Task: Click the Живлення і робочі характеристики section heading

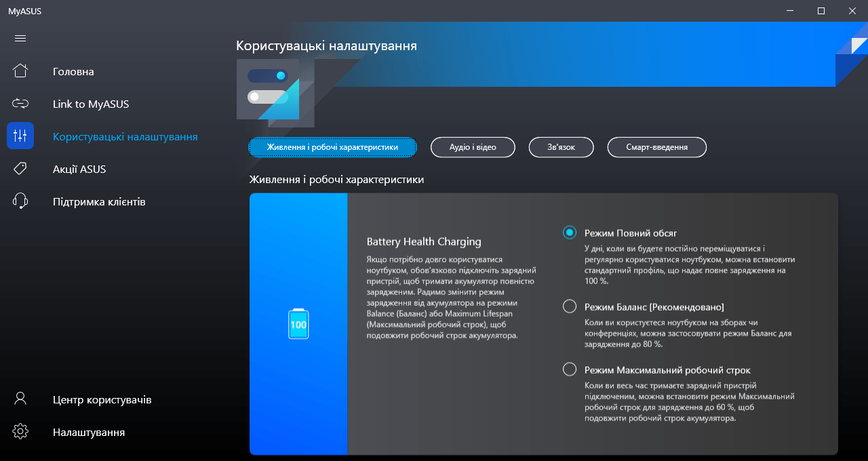Action: coord(337,180)
